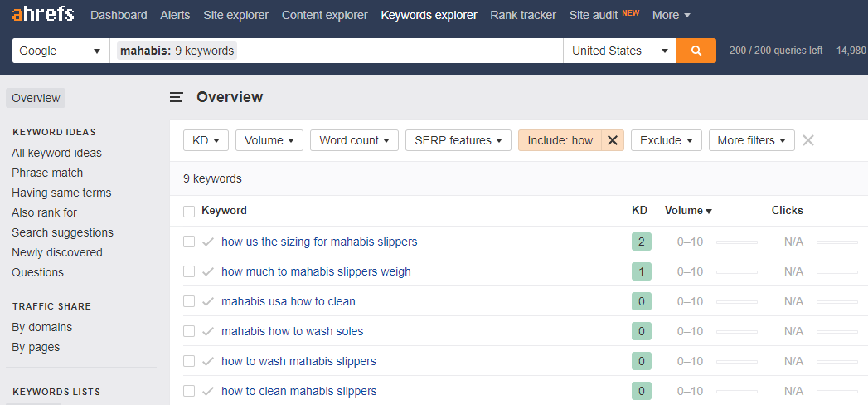Open Rank tracker
Viewport: 868px width, 405px height.
[523, 15]
